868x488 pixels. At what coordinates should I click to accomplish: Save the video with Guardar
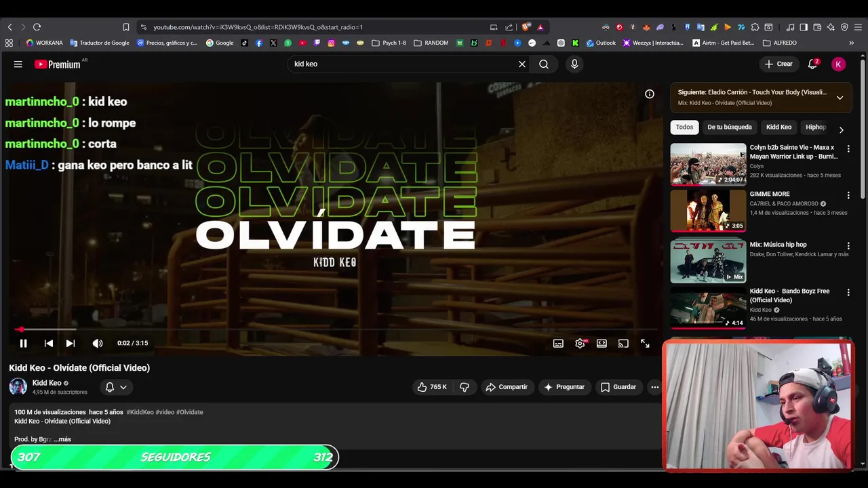pyautogui.click(x=618, y=387)
